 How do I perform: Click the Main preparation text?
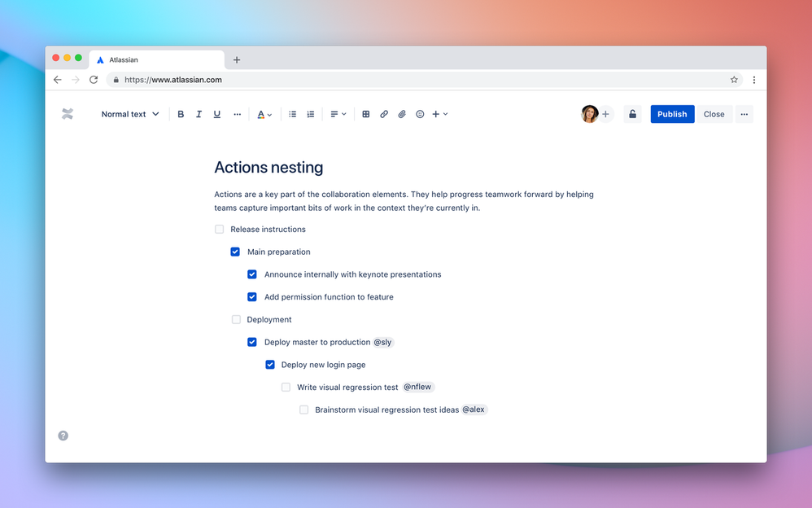pyautogui.click(x=278, y=252)
